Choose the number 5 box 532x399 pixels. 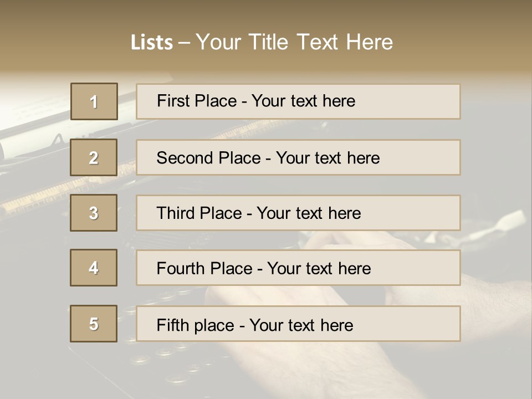(94, 324)
